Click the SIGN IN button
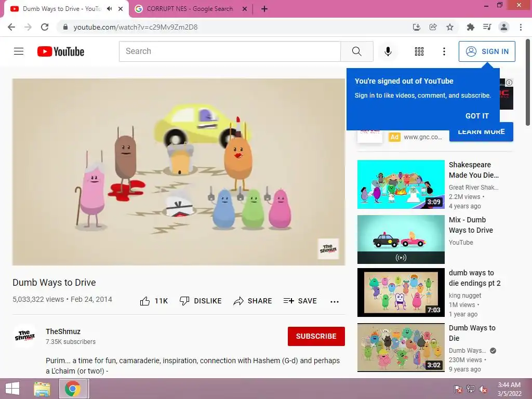 click(x=487, y=51)
